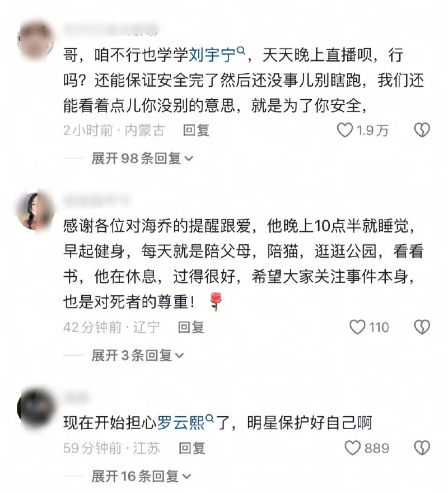The width and height of the screenshot is (448, 493).
Task: Reply to the 辽宁 comment
Action: coord(191,327)
